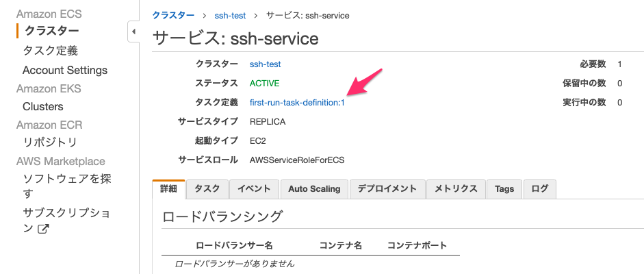Open the ssh-test cluster link in details
Viewport: 644px width, 274px height.
coord(266,64)
